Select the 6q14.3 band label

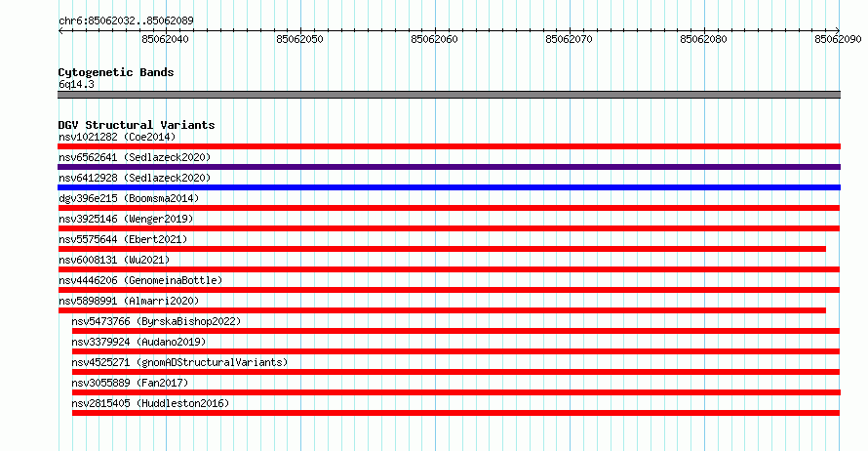76,84
